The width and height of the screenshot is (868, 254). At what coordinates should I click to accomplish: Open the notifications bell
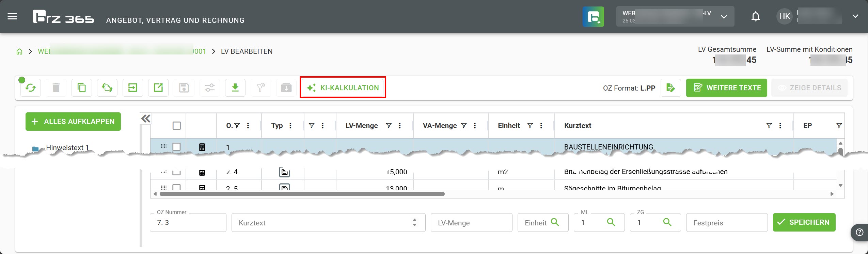pyautogui.click(x=755, y=16)
